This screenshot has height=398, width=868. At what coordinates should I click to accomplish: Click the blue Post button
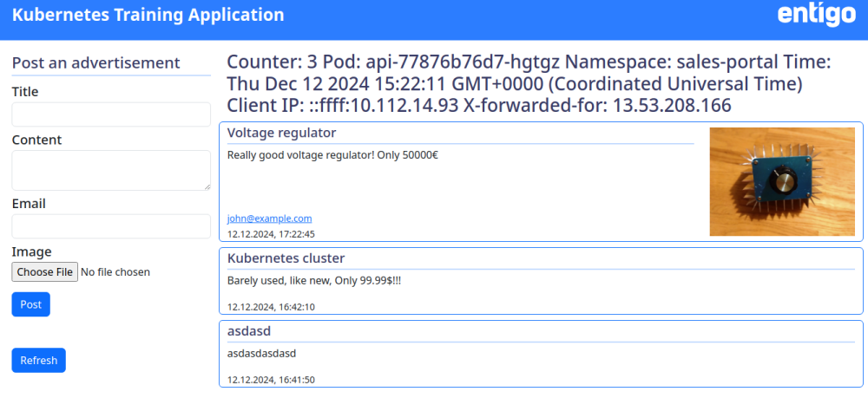(31, 304)
